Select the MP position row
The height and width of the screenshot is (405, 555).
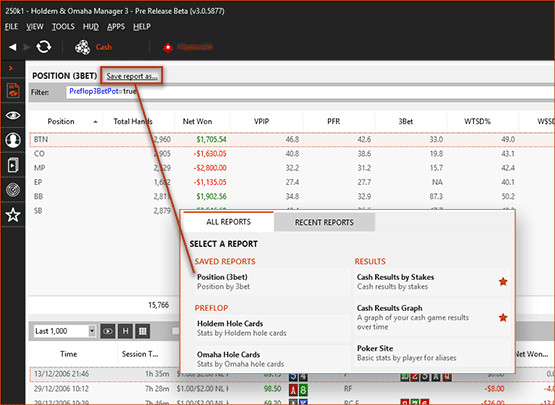click(292, 168)
